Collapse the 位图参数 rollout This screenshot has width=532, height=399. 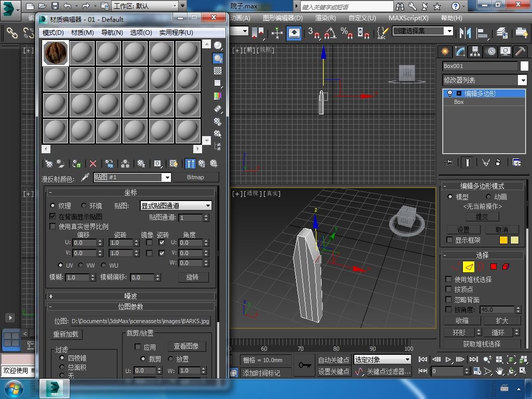pyautogui.click(x=130, y=307)
